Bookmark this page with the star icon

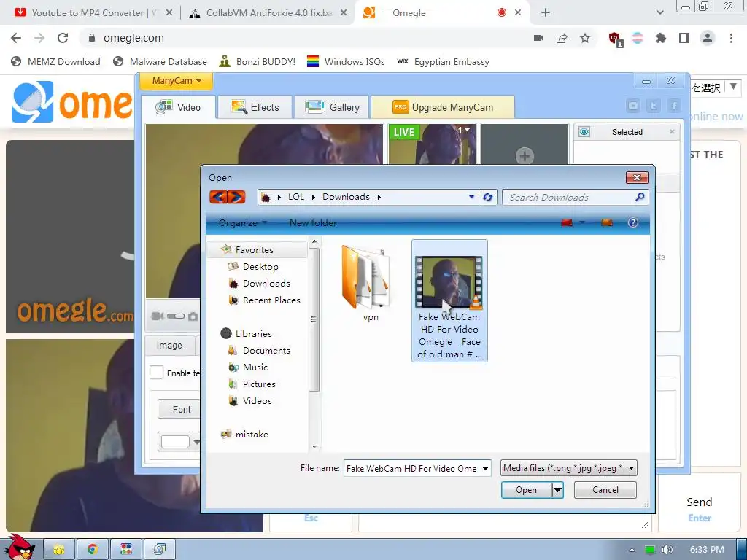coord(585,38)
